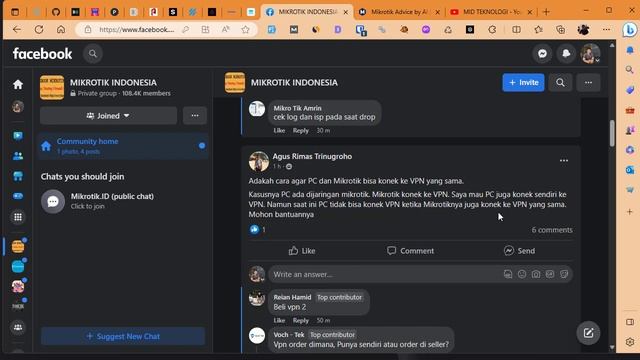The width and height of the screenshot is (640, 360).
Task: Open new message compose floating button
Action: pyautogui.click(x=588, y=333)
